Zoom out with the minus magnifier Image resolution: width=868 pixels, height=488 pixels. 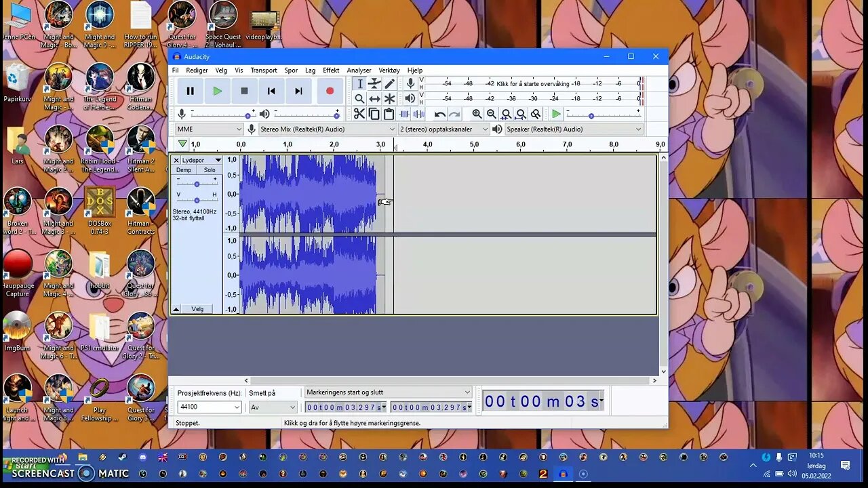[x=492, y=115]
